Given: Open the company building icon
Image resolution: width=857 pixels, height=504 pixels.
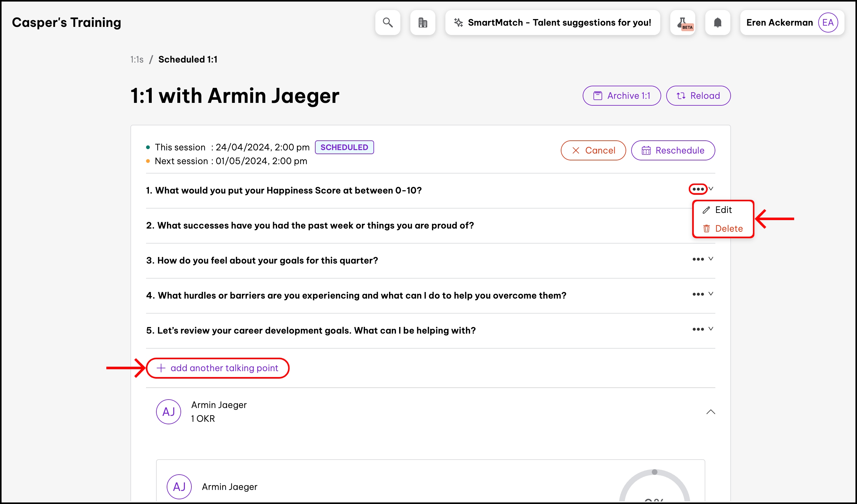Looking at the screenshot, I should coord(422,23).
